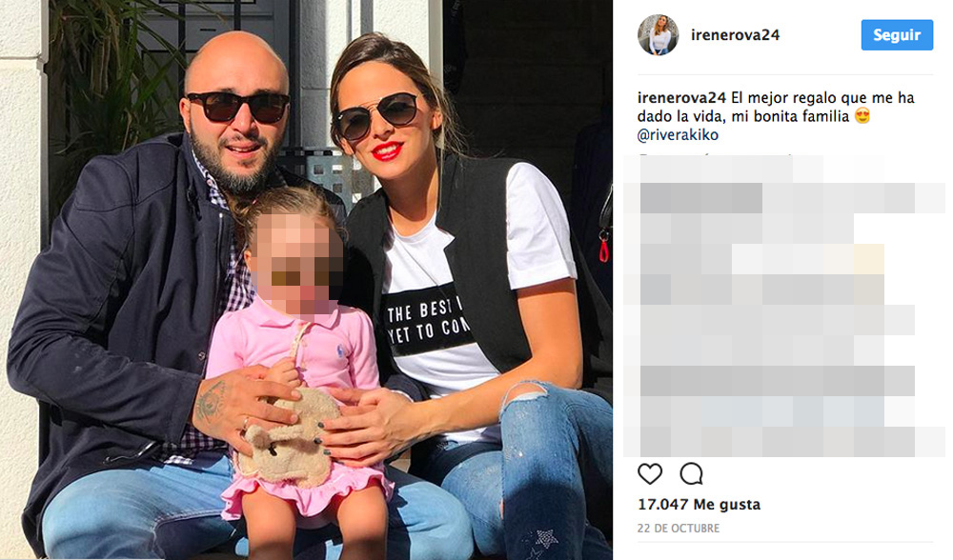Screen dimensions: 953x560
Task: Visit the @riverakiko mentioned profile
Action: click(678, 135)
